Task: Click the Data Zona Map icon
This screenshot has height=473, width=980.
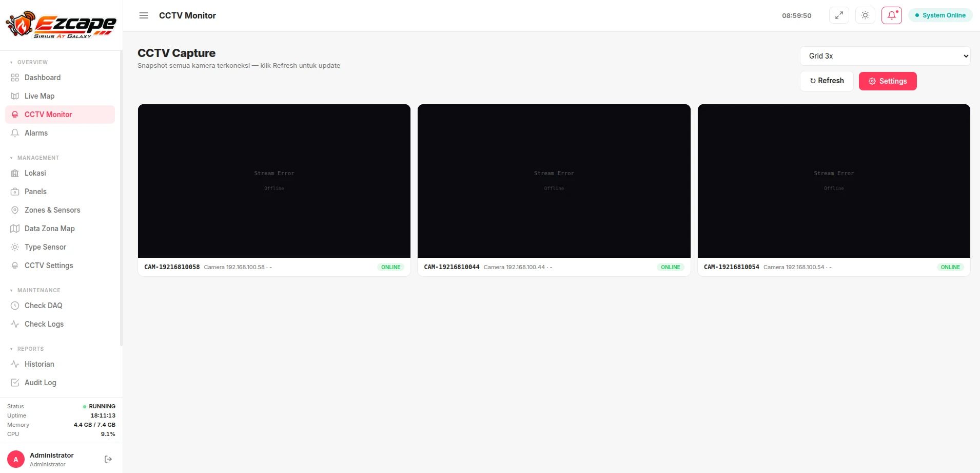Action: point(15,229)
